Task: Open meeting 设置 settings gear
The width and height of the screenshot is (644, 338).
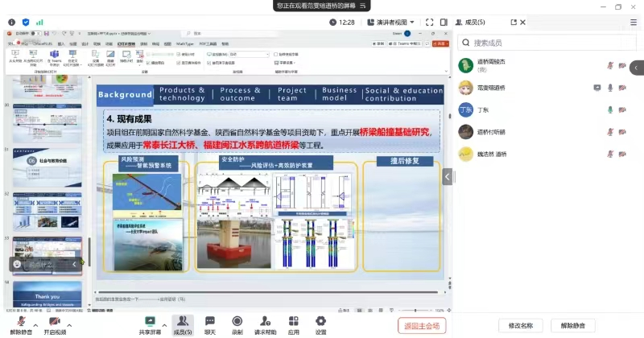Action: [x=320, y=324]
